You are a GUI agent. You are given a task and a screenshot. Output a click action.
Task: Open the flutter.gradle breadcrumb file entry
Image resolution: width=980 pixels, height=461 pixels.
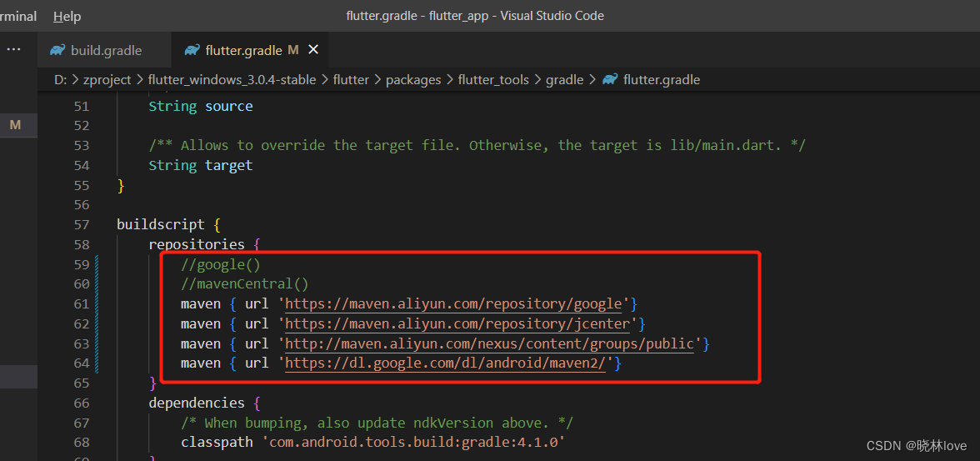pyautogui.click(x=662, y=79)
